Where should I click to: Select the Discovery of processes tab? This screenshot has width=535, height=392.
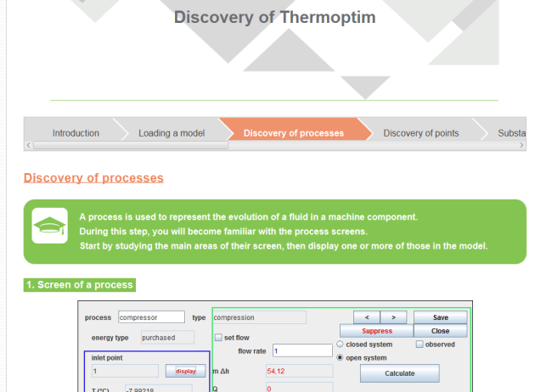coord(294,133)
